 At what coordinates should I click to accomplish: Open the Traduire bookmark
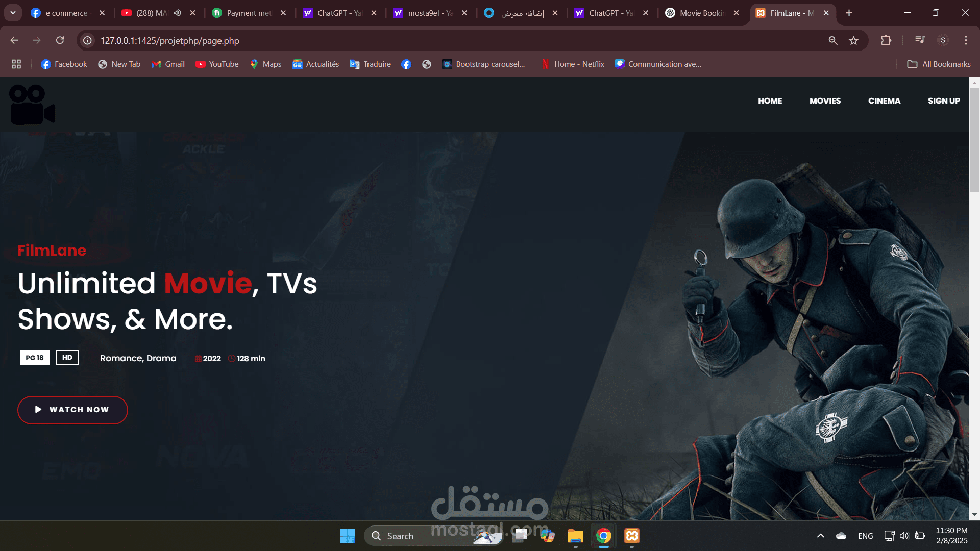pyautogui.click(x=370, y=64)
